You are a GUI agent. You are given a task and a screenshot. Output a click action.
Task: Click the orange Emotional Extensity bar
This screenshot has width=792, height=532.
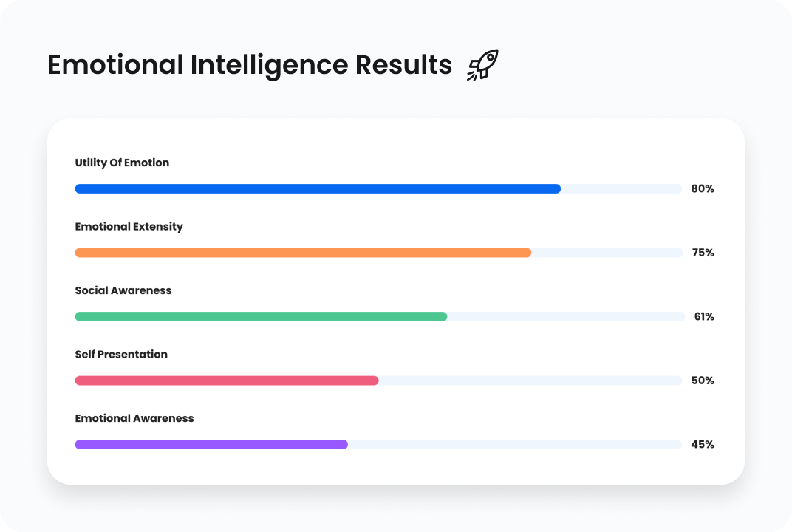pyautogui.click(x=303, y=253)
